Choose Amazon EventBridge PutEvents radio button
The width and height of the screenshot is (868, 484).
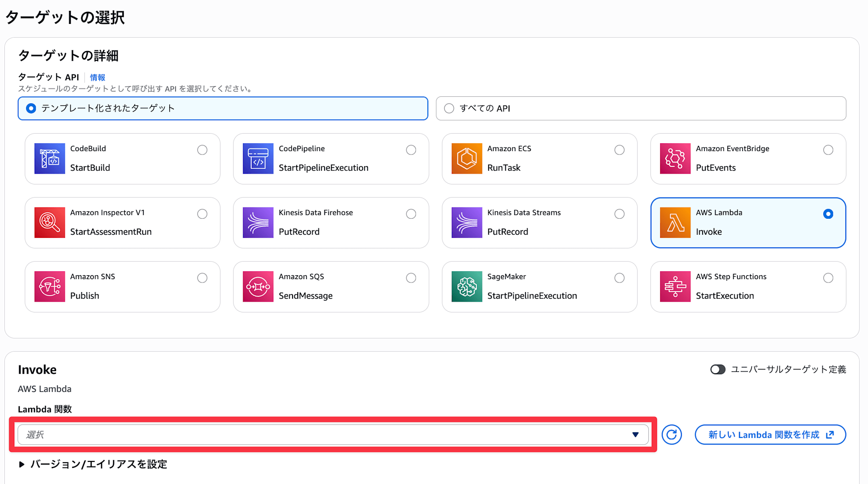point(828,150)
